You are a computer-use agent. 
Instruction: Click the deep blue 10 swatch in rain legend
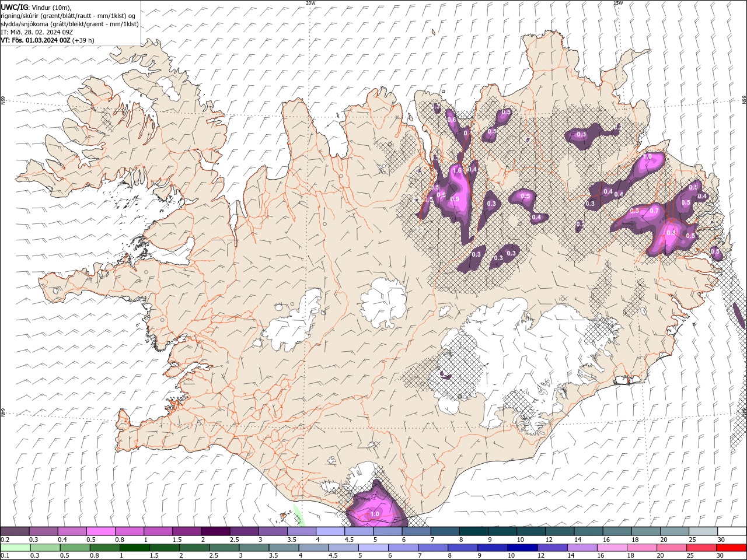click(523, 548)
